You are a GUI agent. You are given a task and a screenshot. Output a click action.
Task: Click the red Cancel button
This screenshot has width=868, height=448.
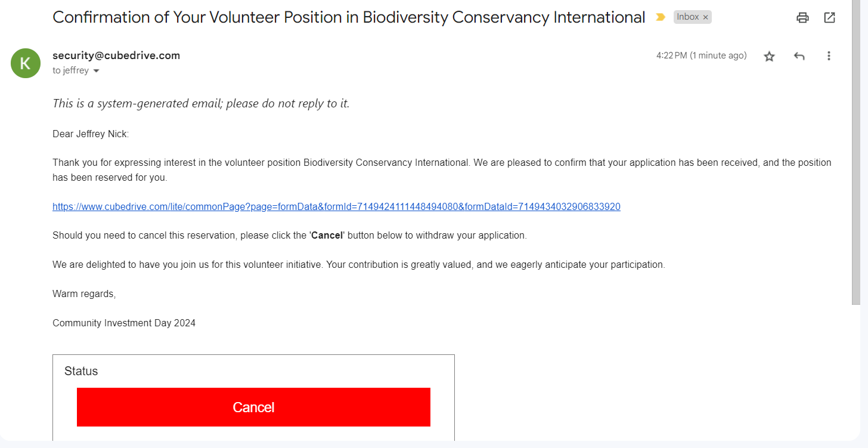[x=253, y=407]
